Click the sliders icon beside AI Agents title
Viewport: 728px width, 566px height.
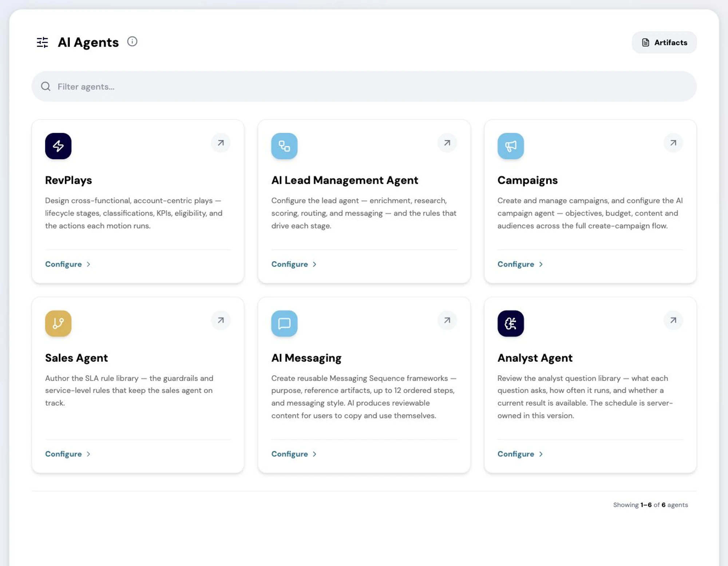42,42
